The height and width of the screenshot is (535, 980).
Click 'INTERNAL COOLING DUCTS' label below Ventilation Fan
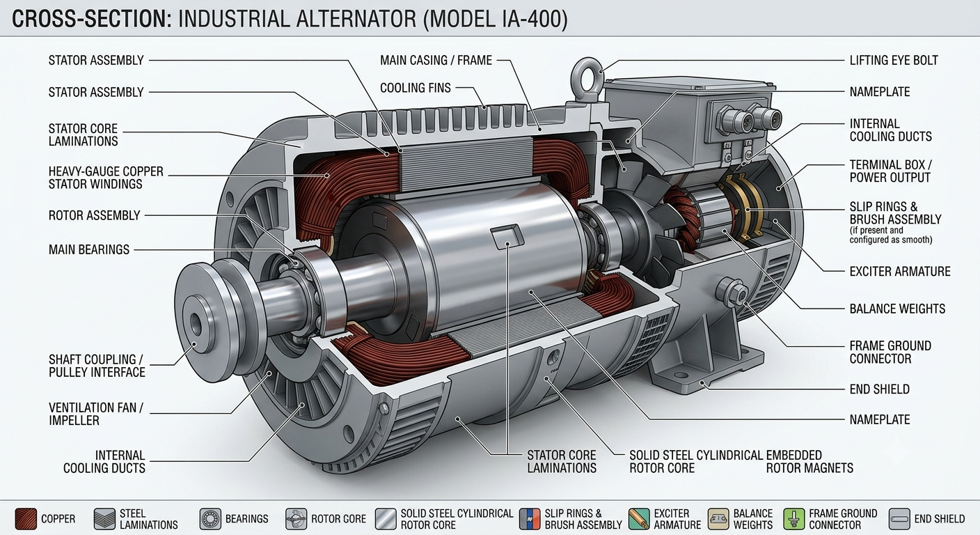point(104,462)
